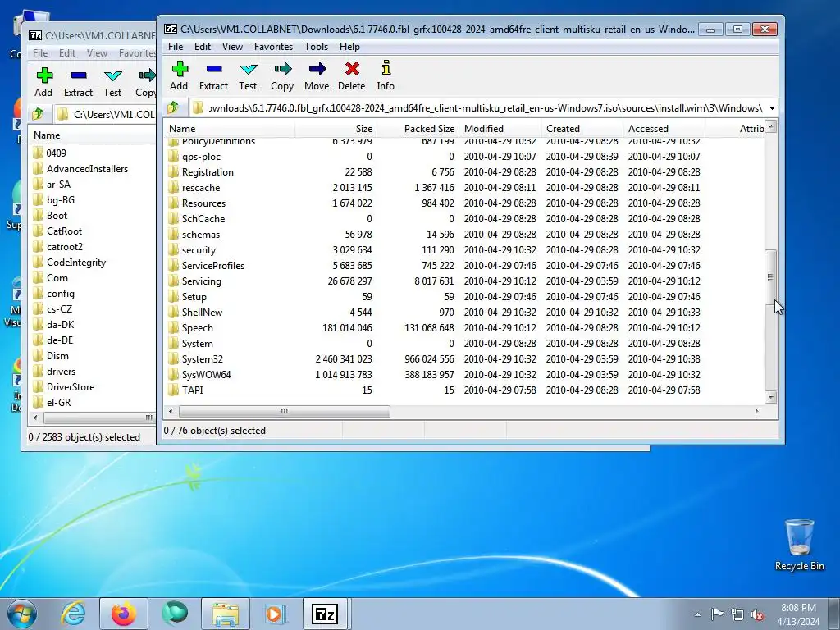Image resolution: width=840 pixels, height=630 pixels.
Task: Click Test icon in front 7-Zip window
Action: pos(248,69)
